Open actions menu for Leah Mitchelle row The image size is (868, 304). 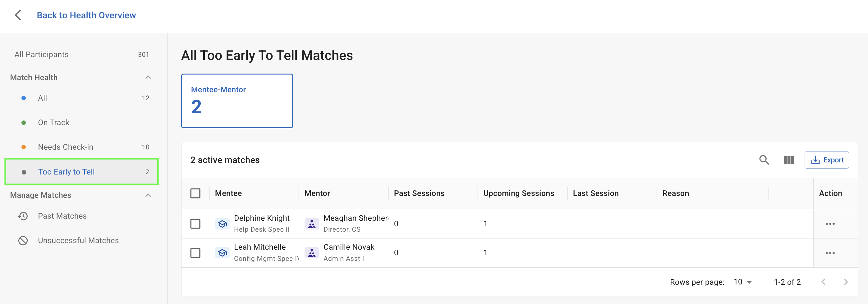(x=830, y=253)
